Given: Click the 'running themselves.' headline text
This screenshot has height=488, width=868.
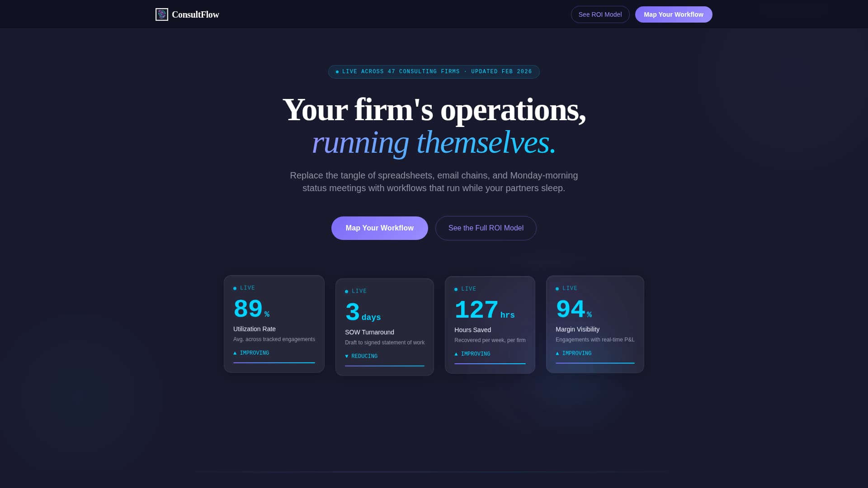Looking at the screenshot, I should pyautogui.click(x=434, y=142).
